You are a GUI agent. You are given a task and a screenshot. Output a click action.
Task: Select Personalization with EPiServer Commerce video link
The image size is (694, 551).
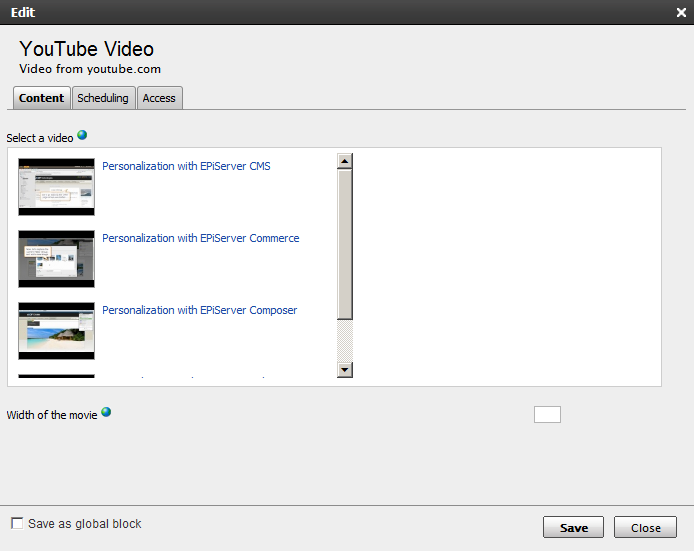tap(201, 238)
